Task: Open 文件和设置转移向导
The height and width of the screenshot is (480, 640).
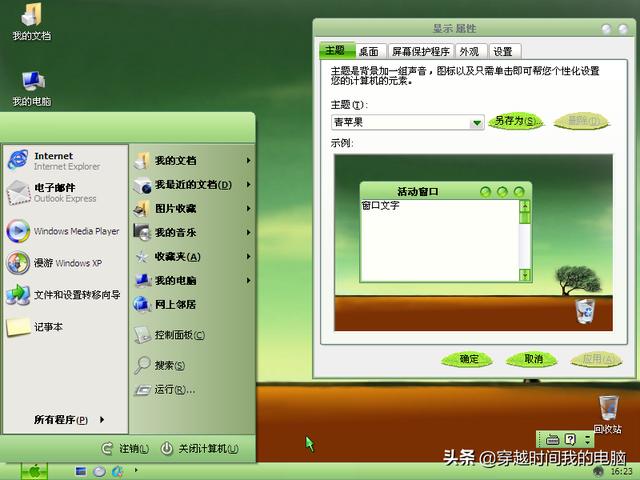Action: [x=65, y=295]
